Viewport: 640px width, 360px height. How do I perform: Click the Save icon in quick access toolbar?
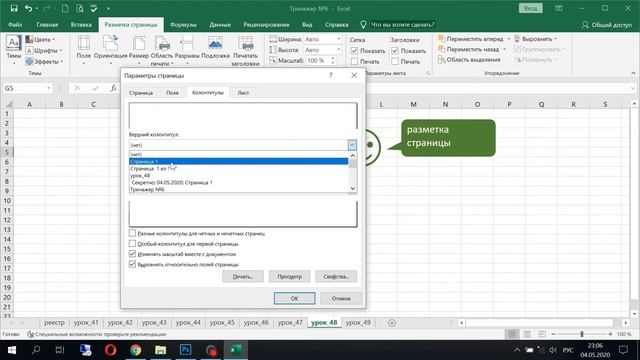[14, 8]
